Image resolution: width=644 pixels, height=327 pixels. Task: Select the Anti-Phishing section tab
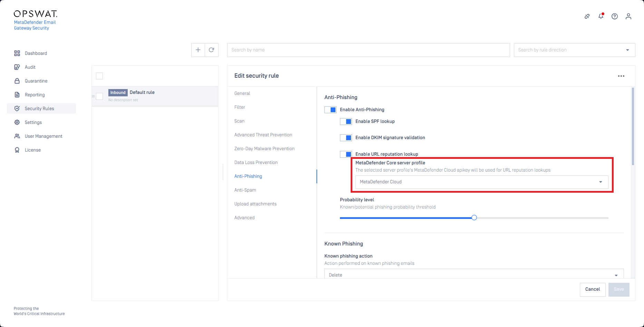click(x=248, y=176)
